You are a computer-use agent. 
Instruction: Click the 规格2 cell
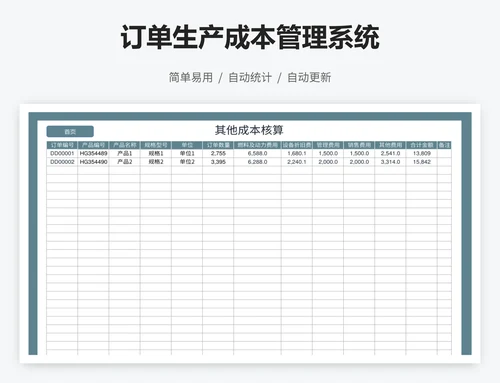click(156, 162)
